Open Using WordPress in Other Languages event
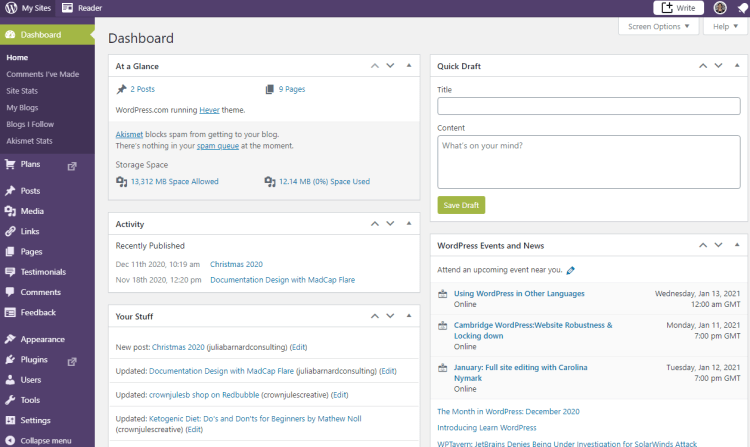This screenshot has width=750, height=447. point(519,294)
